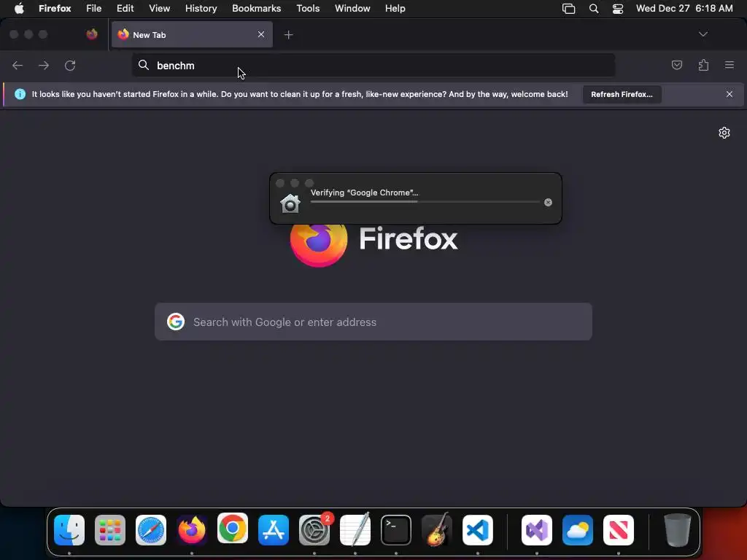747x560 pixels.
Task: Click the house icon in verifying dialog
Action: pyautogui.click(x=290, y=204)
